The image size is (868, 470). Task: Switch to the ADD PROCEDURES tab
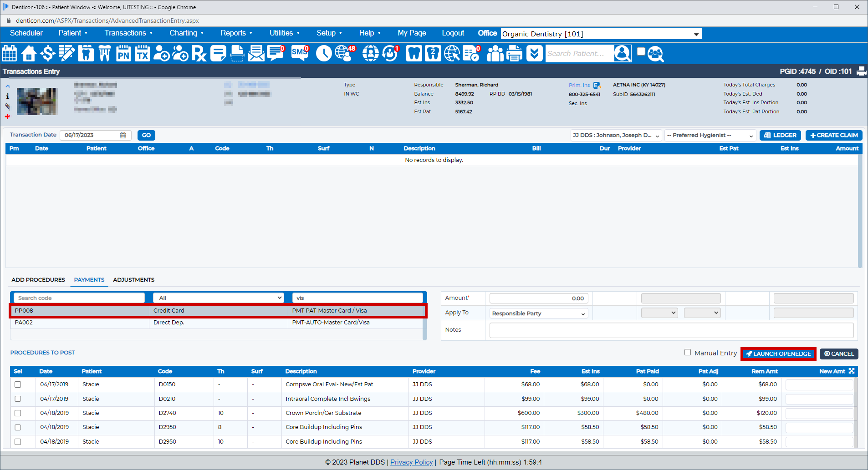pyautogui.click(x=38, y=280)
